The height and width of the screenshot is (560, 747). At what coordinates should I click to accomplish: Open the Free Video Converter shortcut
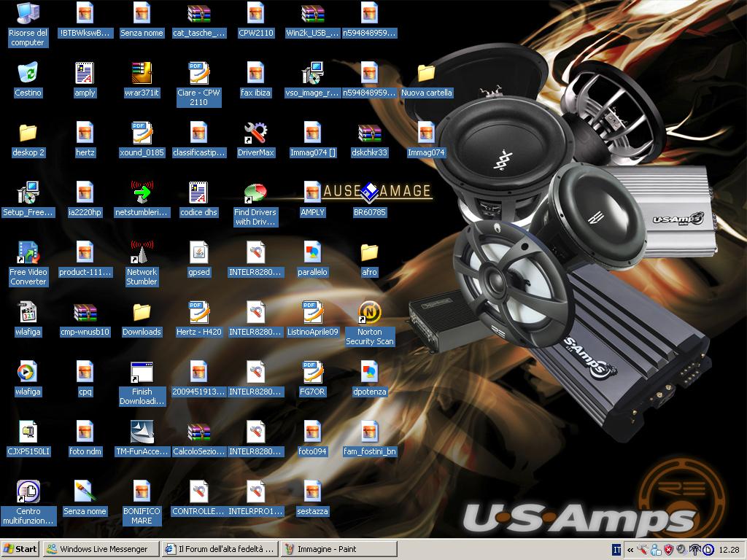[x=28, y=263]
